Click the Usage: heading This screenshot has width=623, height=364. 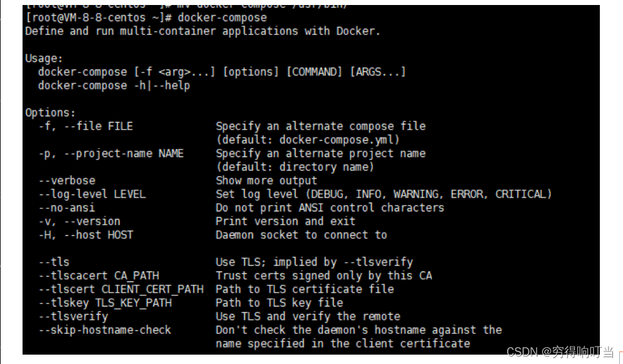[44, 58]
